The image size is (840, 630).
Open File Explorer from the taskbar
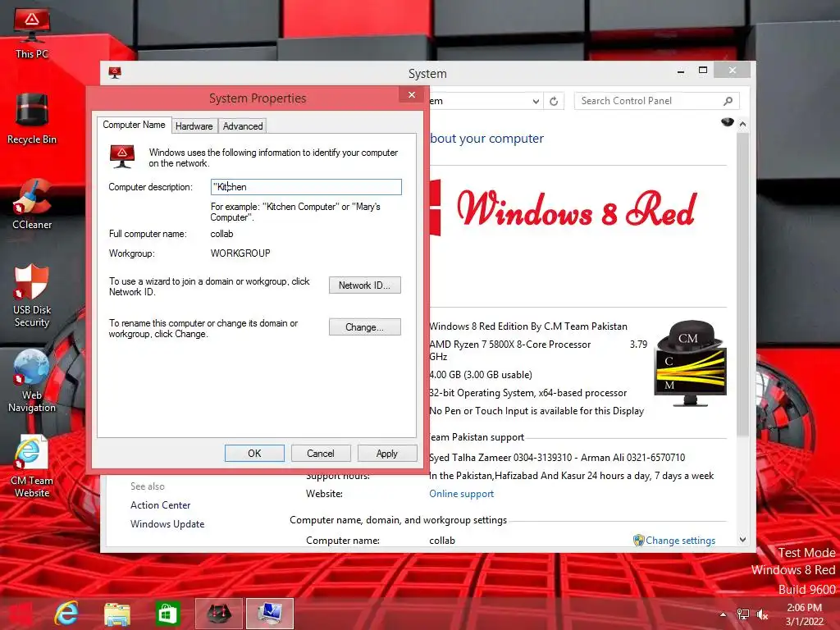(116, 614)
